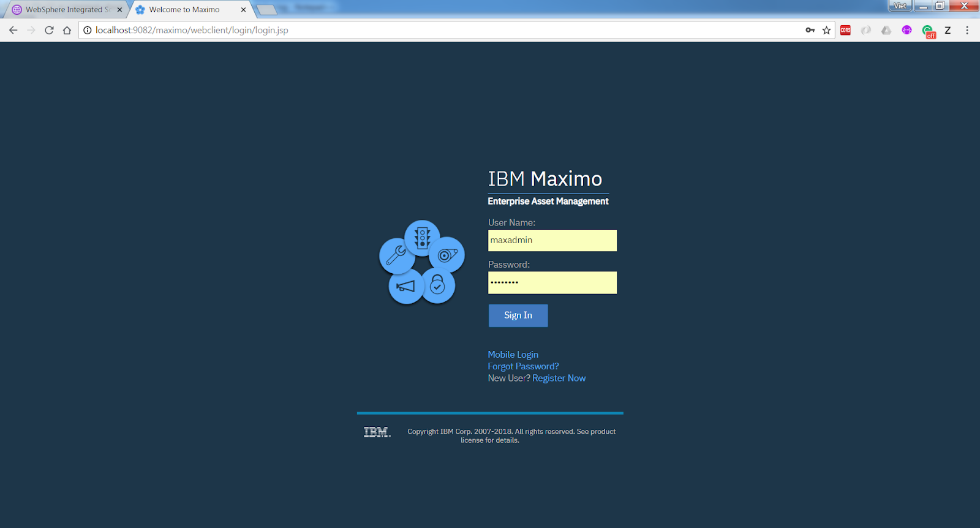The height and width of the screenshot is (528, 980).
Task: Open saved password key icon
Action: (x=810, y=30)
